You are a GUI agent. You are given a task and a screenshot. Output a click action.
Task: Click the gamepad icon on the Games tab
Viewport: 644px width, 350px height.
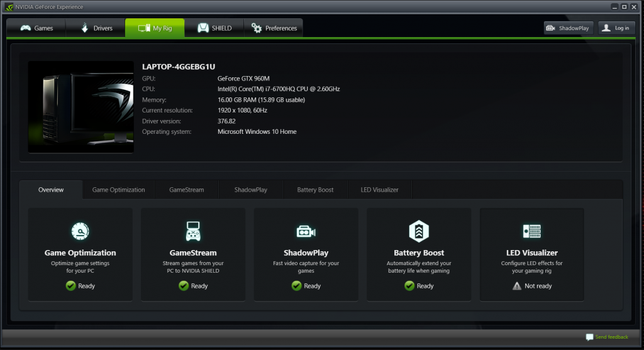click(26, 28)
